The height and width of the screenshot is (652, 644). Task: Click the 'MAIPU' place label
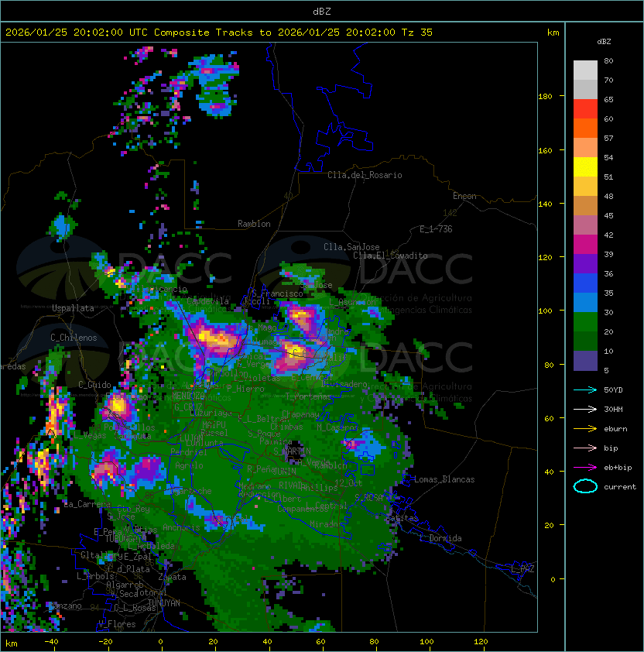(214, 425)
